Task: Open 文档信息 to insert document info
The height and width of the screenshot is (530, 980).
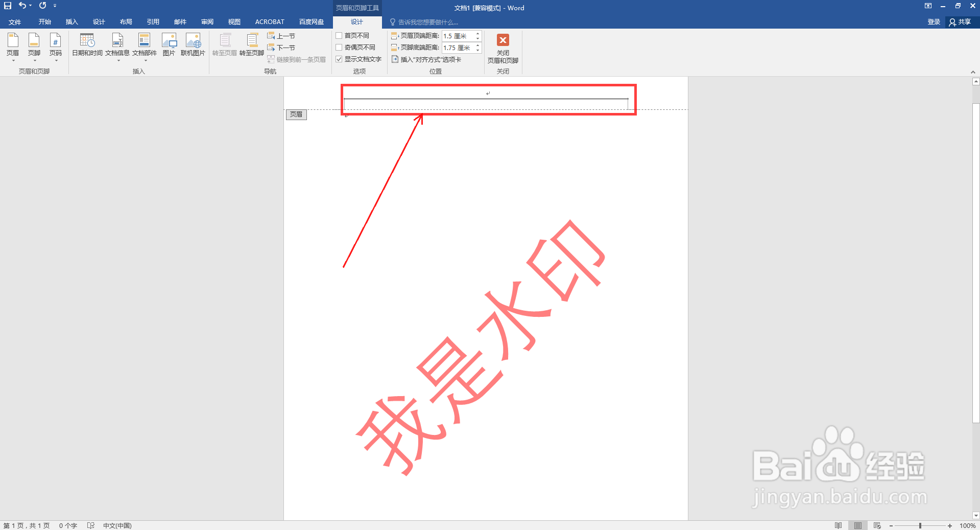Action: tap(117, 46)
